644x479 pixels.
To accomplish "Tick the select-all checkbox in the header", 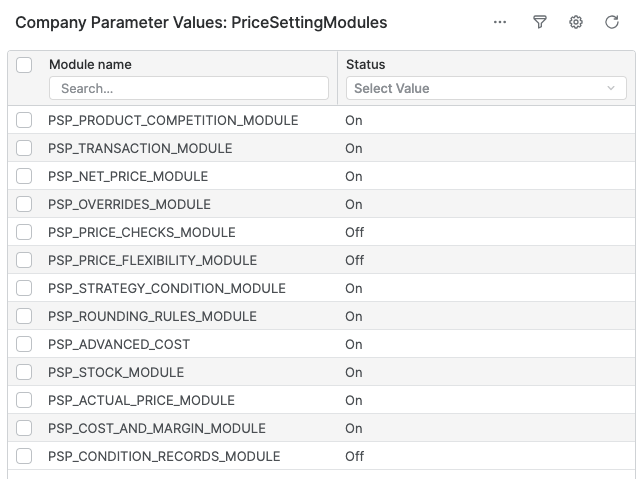I will pos(24,65).
